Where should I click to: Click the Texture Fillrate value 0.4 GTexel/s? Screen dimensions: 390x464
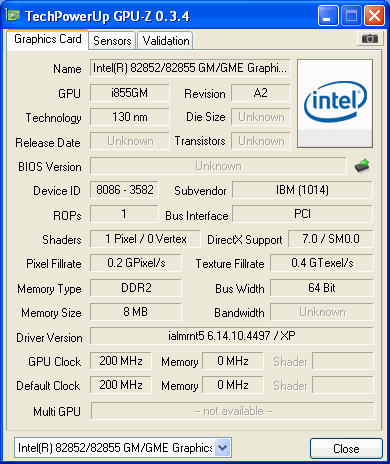(x=322, y=263)
